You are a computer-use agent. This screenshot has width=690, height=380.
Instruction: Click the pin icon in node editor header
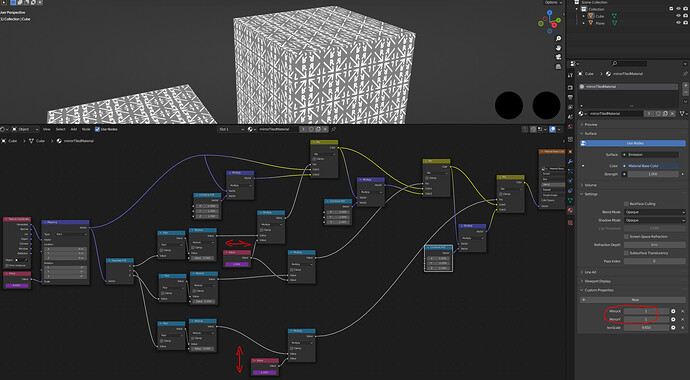334,129
